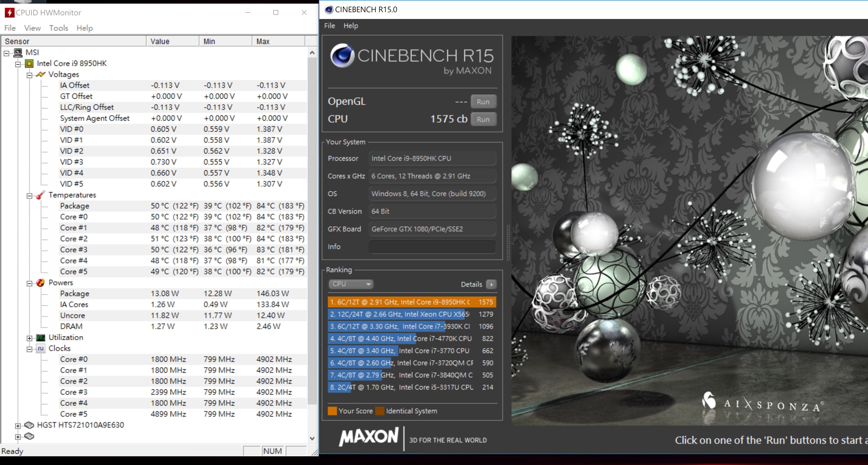Collapse the MSI root tree node
868x465 pixels.
tap(6, 53)
